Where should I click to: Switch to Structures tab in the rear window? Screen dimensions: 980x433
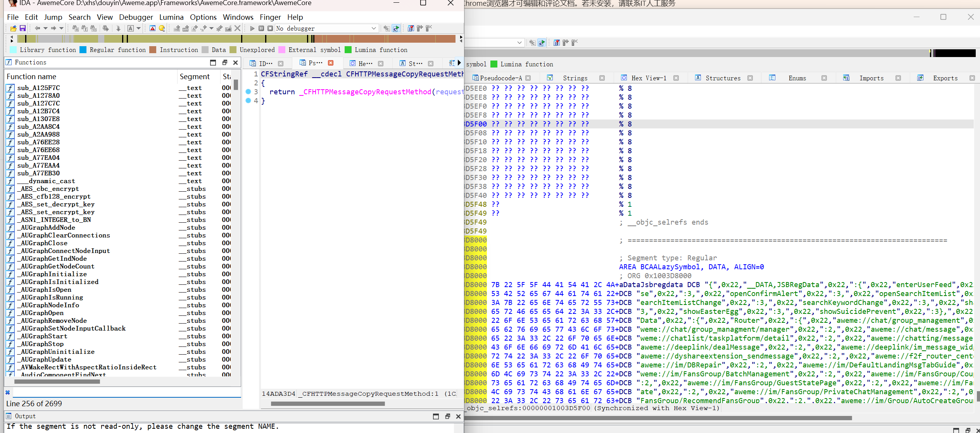[x=723, y=78]
